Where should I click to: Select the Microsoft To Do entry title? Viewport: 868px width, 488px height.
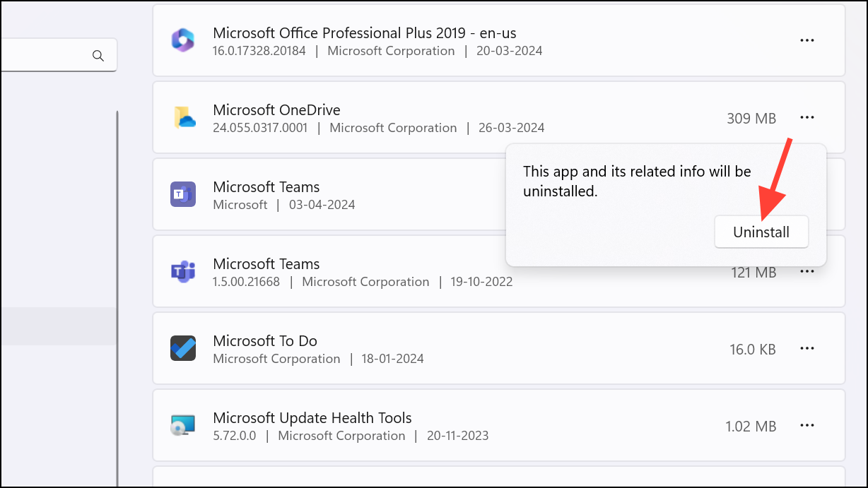coord(265,341)
